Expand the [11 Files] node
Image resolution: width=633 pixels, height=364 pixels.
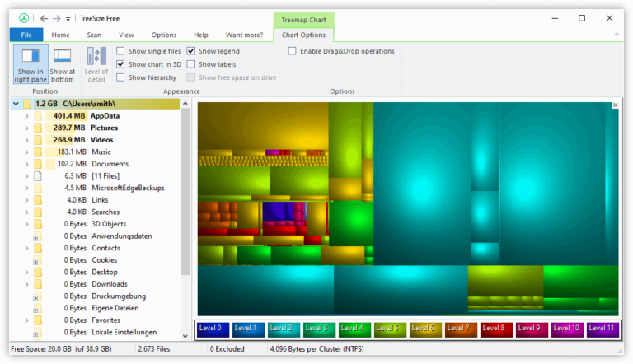point(26,176)
